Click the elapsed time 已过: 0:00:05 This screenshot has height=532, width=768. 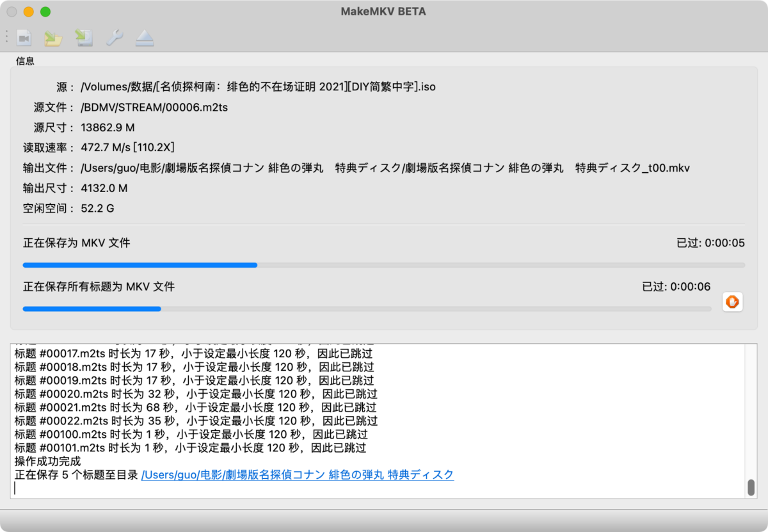pos(710,243)
